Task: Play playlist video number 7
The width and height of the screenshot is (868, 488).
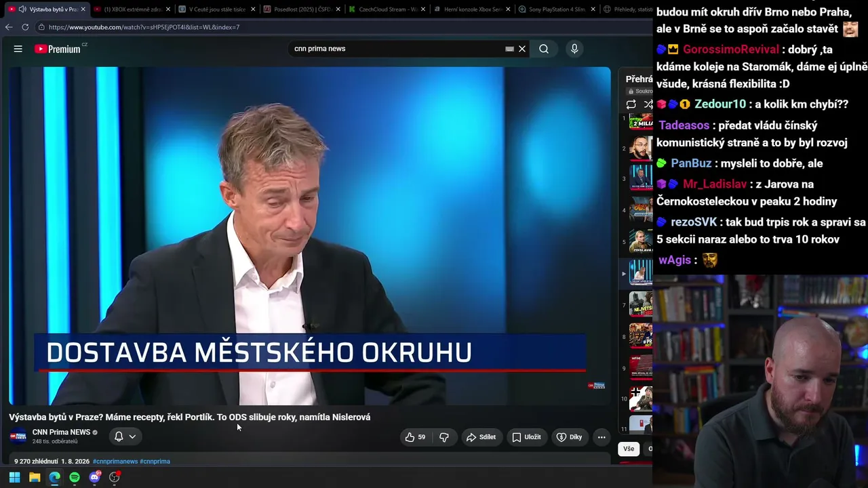Action: (641, 305)
